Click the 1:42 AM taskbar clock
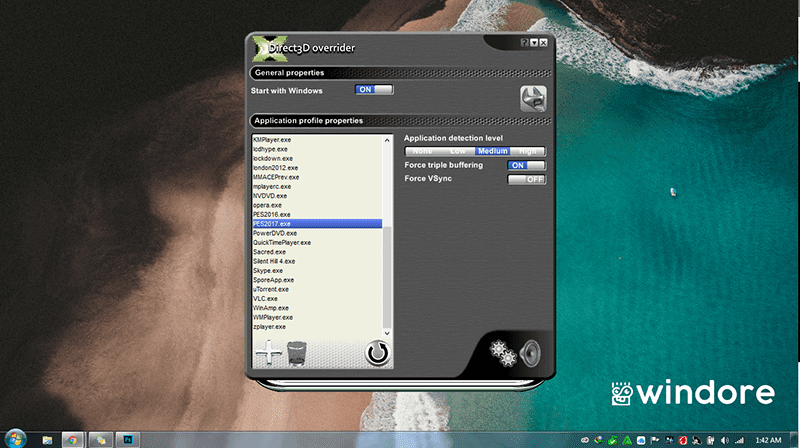This screenshot has height=448, width=800. tap(768, 440)
